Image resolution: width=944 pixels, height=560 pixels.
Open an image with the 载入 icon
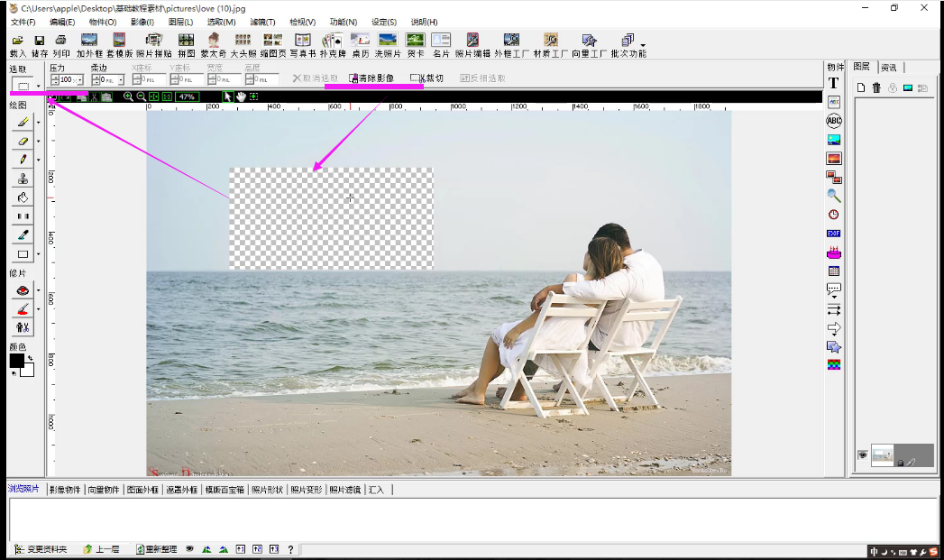click(x=18, y=45)
